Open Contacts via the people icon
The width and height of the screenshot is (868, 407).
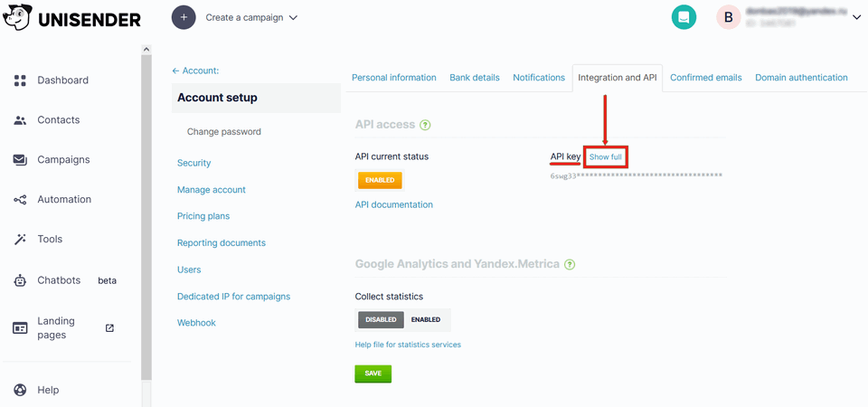[20, 120]
